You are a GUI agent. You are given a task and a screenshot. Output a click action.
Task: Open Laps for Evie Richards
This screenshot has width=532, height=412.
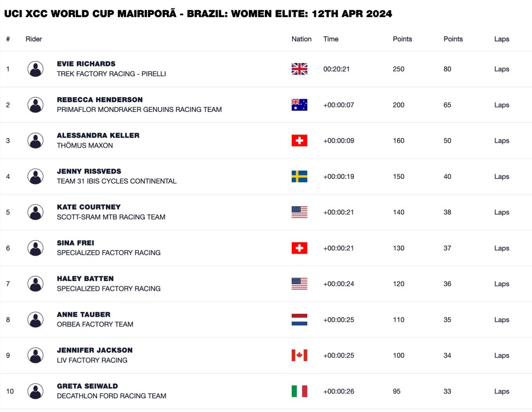tap(501, 69)
